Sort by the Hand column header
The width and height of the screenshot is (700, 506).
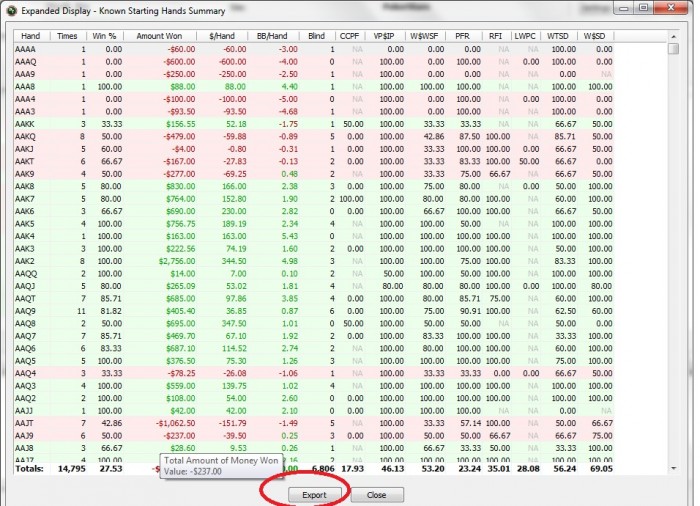[x=31, y=36]
